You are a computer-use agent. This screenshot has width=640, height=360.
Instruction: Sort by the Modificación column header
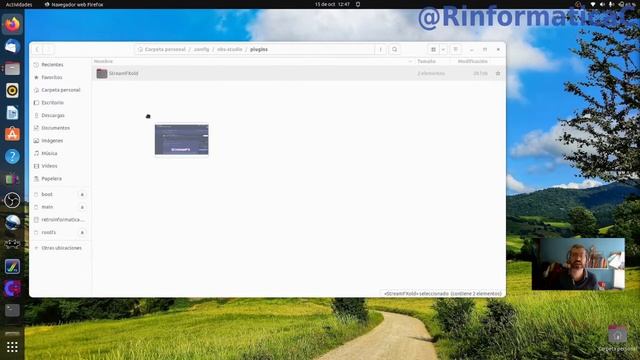point(473,61)
